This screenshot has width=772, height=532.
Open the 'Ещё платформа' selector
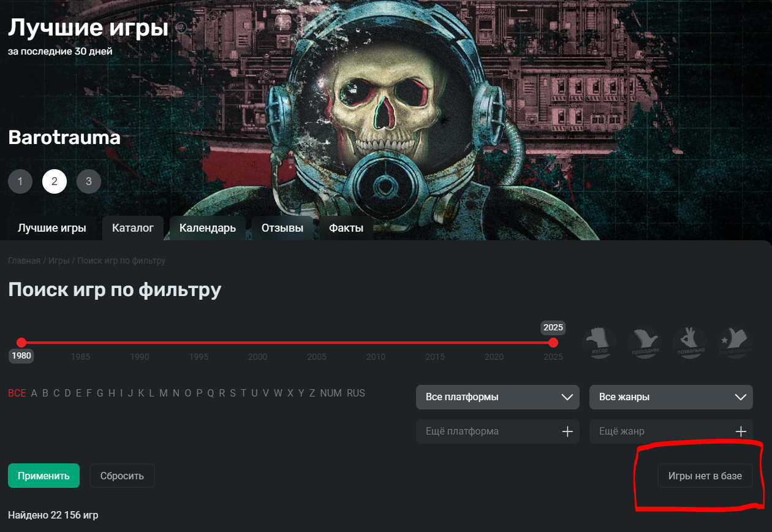tap(498, 431)
